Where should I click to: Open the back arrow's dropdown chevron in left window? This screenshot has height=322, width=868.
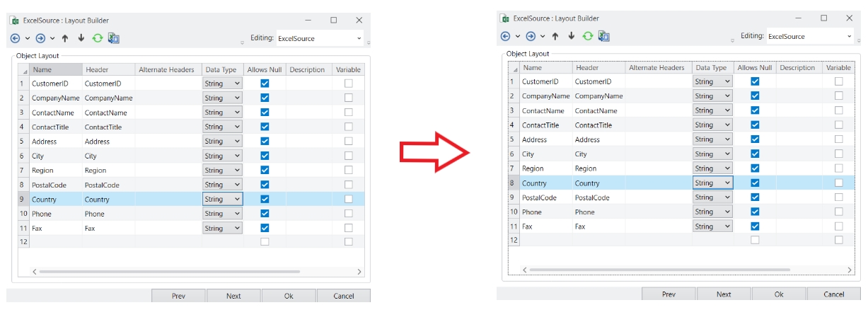[28, 38]
